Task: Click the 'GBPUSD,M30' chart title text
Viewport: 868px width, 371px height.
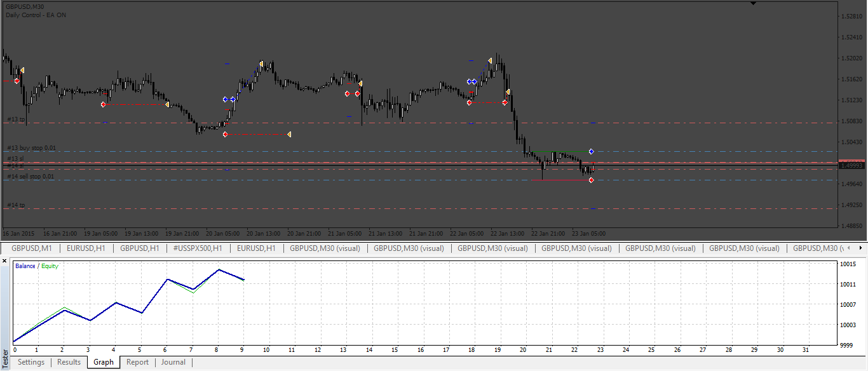Action: pos(25,6)
